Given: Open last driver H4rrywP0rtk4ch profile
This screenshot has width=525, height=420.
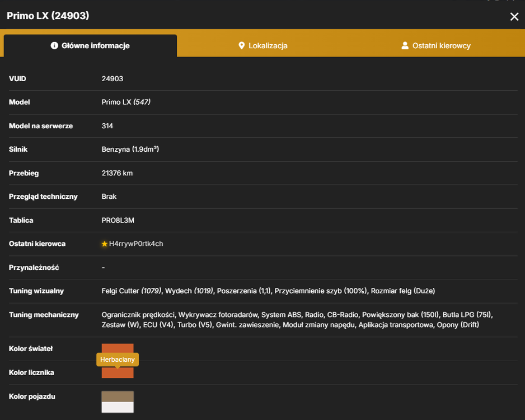Looking at the screenshot, I should click(136, 244).
